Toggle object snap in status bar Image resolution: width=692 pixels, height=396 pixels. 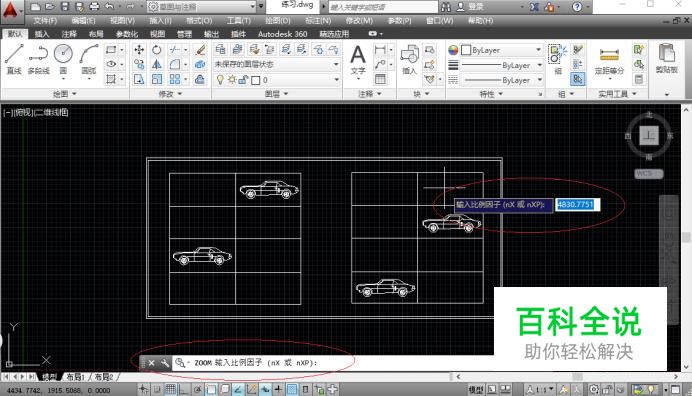coord(211,389)
